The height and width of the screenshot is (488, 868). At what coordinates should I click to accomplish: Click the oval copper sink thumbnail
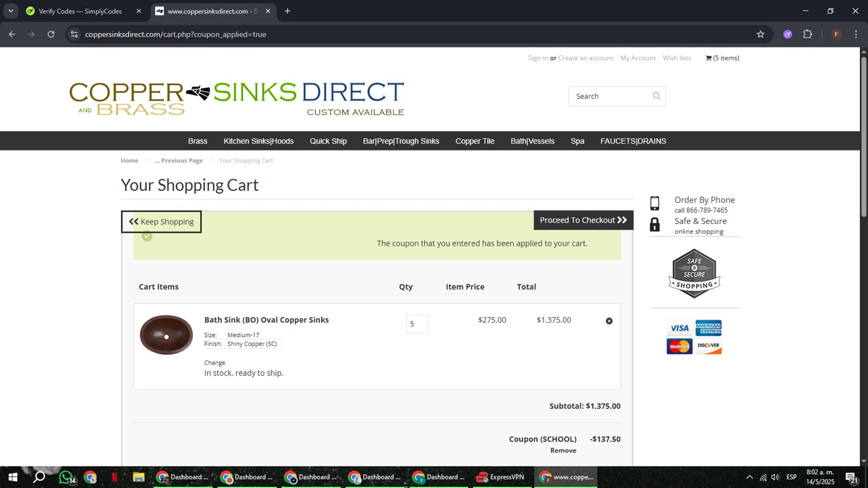tap(166, 335)
